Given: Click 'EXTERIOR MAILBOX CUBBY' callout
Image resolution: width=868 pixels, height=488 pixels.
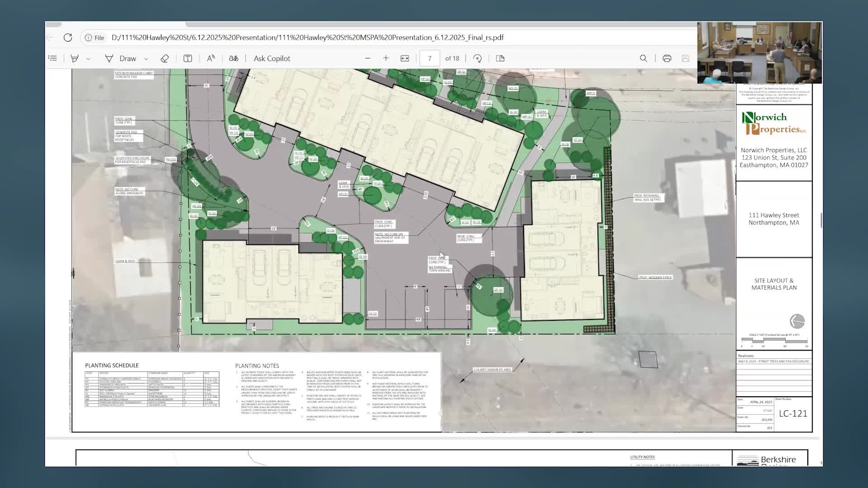Looking at the screenshot, I should click(133, 75).
